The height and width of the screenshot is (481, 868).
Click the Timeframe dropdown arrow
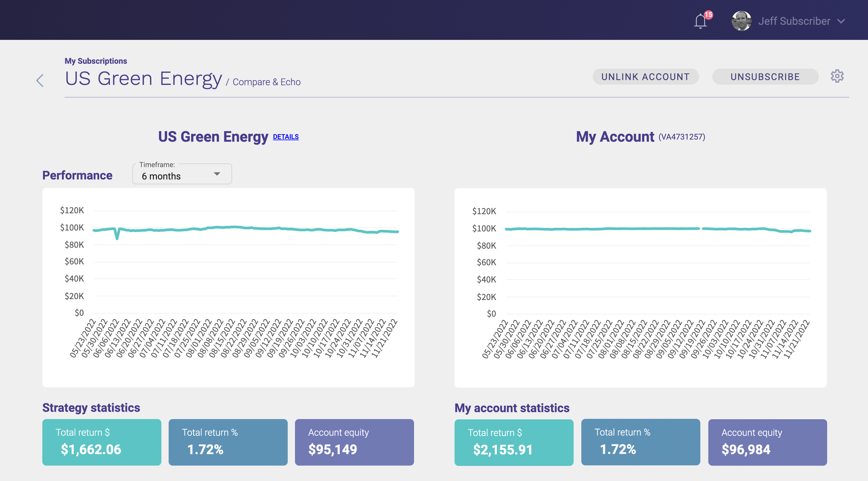[217, 174]
